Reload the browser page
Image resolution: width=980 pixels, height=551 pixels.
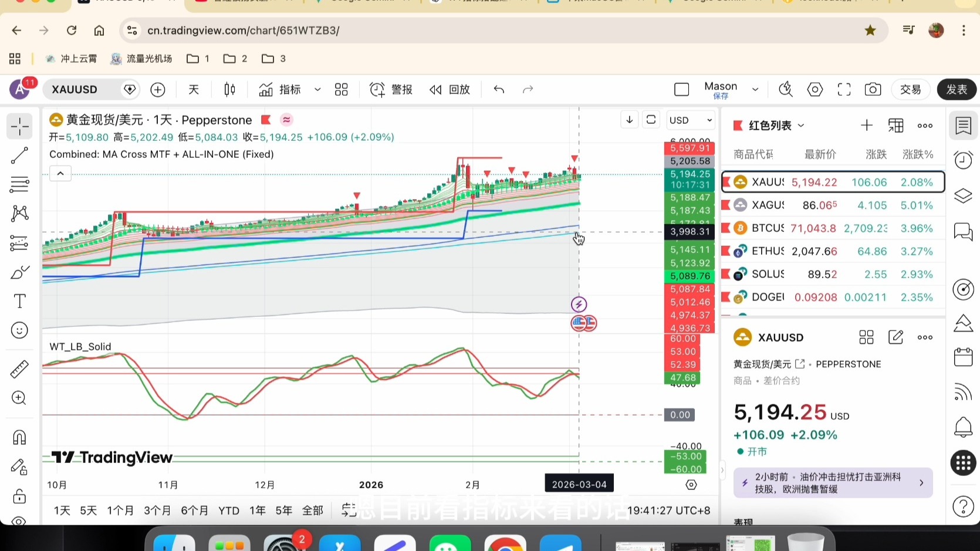(72, 31)
